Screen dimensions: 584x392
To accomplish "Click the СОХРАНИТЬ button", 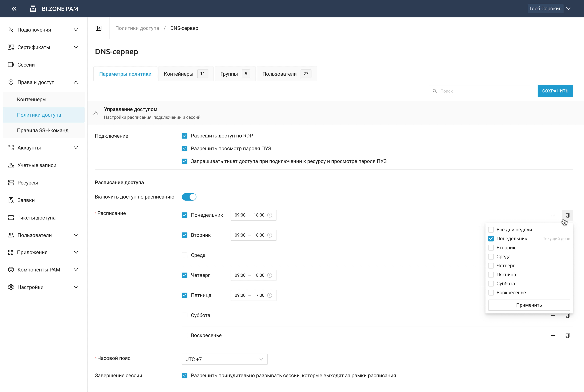I will coord(555,91).
